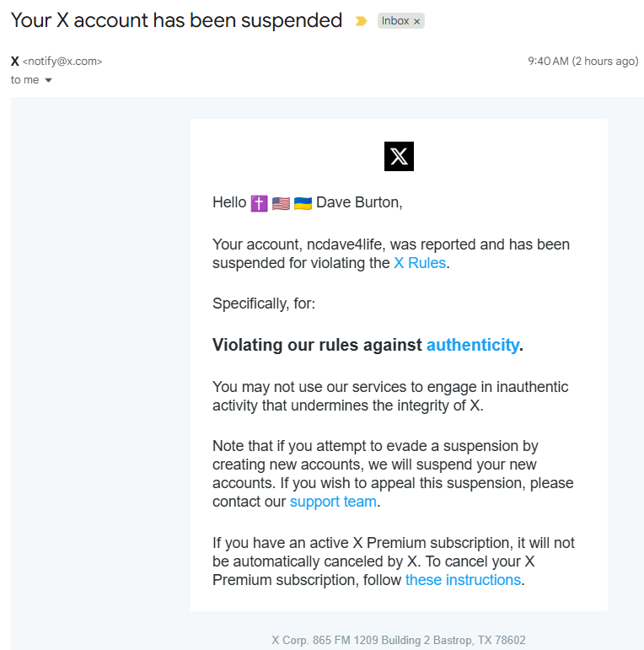Screen dimensions: 644x650
Task: Click the US flag emoji in greeting
Action: point(281,202)
